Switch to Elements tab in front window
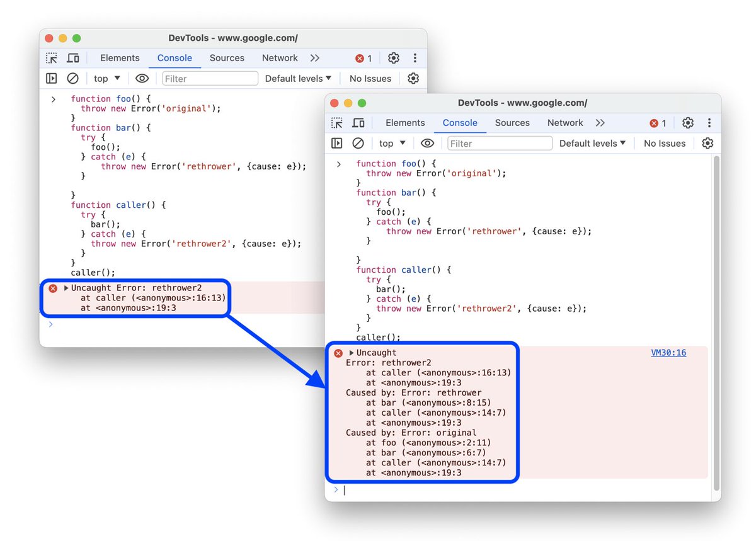 (405, 123)
